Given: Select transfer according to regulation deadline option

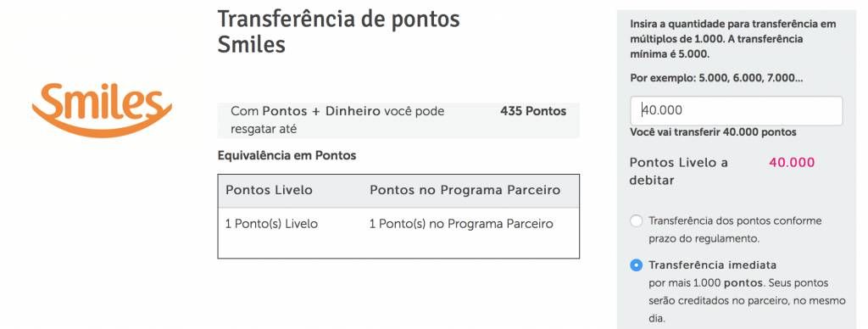Looking at the screenshot, I should point(637,221).
